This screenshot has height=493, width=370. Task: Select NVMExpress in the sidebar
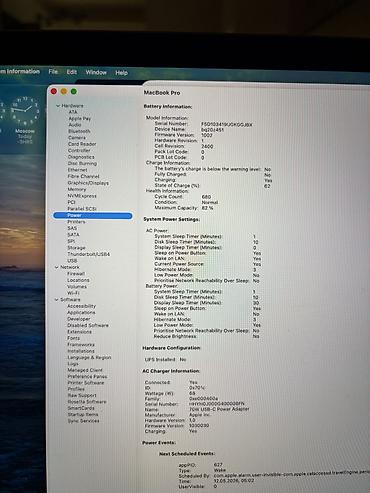coord(82,196)
